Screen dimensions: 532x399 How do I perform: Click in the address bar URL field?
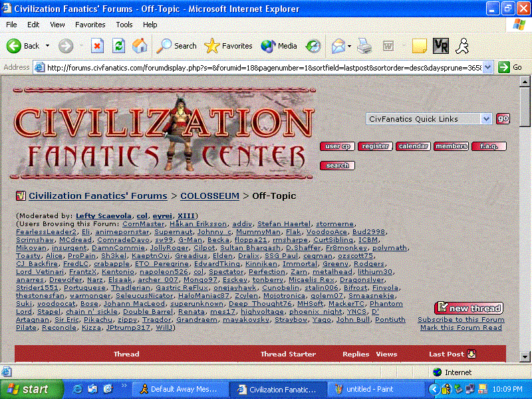click(264, 68)
